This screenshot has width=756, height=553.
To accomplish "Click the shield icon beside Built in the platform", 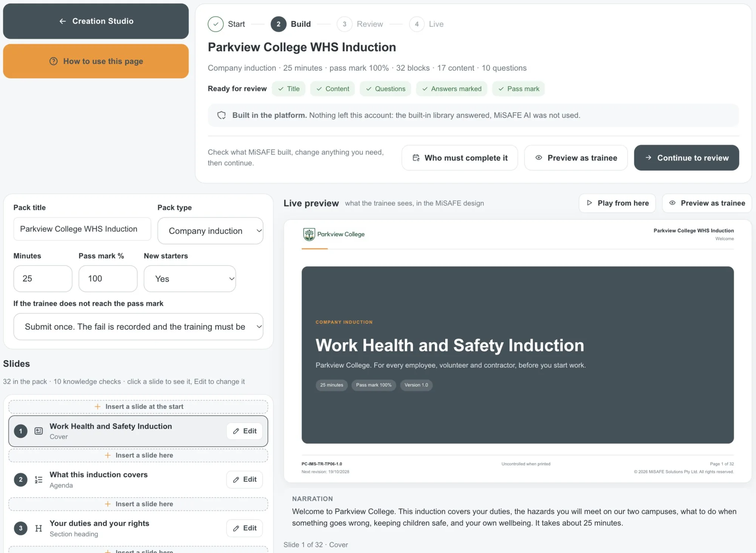I will (x=222, y=115).
